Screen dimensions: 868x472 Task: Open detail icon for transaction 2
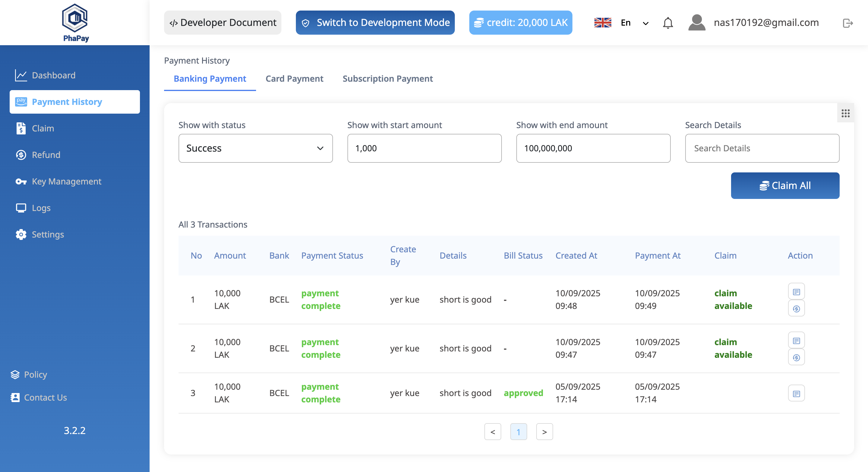[796, 340]
